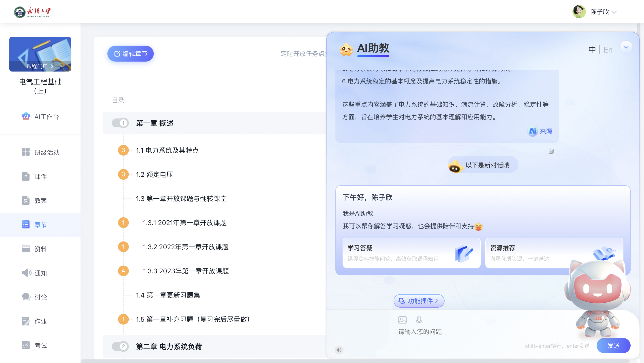Viewport: 644px width, 363px height.
Task: Click the microphone voice input icon
Action: (419, 320)
